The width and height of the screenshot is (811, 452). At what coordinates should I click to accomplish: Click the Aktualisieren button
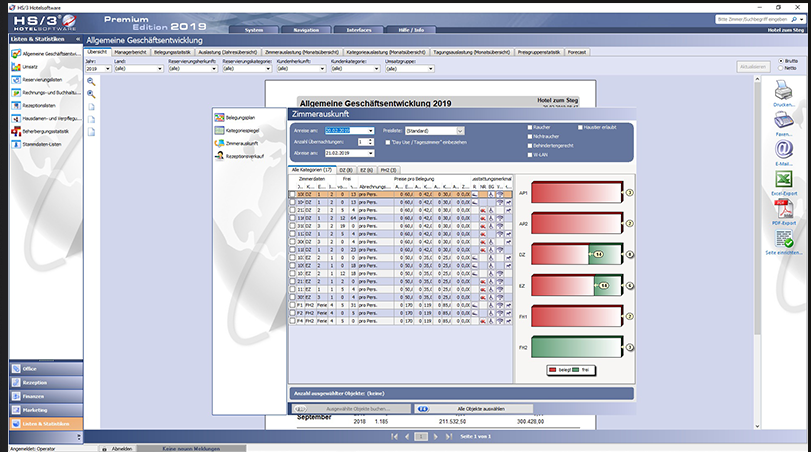753,67
